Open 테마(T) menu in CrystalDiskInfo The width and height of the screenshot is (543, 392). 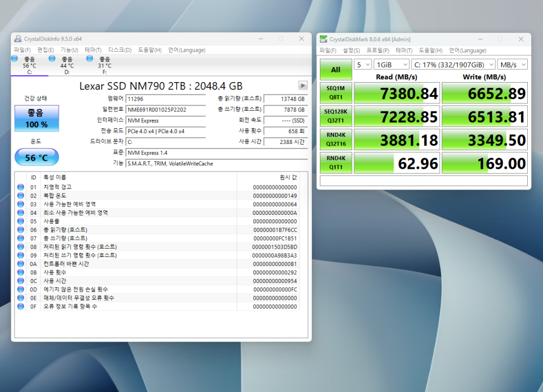[93, 50]
